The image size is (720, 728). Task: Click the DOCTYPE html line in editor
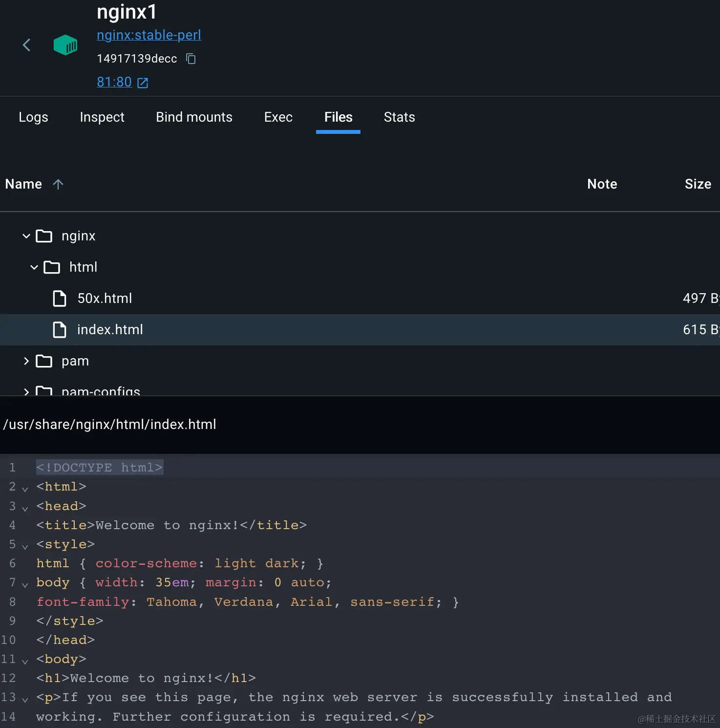[100, 468]
